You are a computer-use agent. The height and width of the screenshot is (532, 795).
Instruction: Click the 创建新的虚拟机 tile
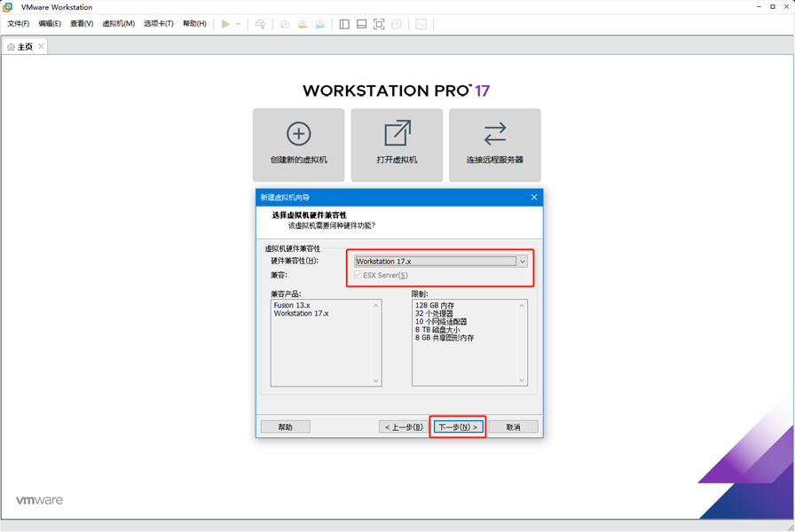tap(299, 145)
